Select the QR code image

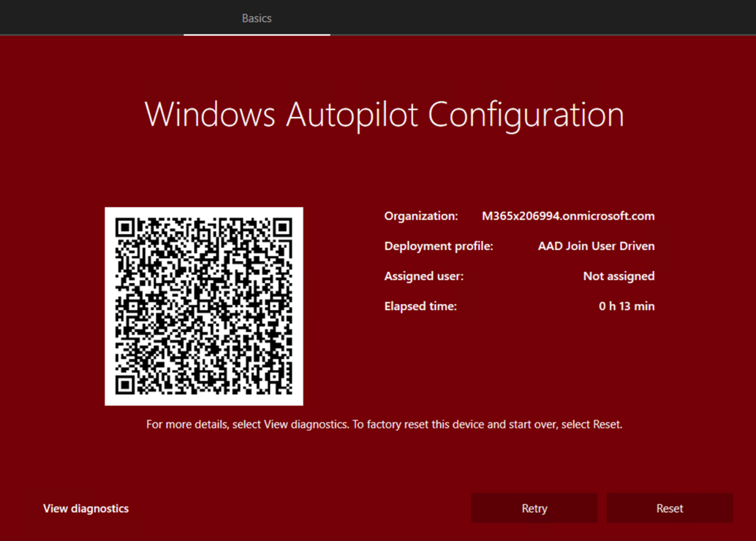click(204, 306)
